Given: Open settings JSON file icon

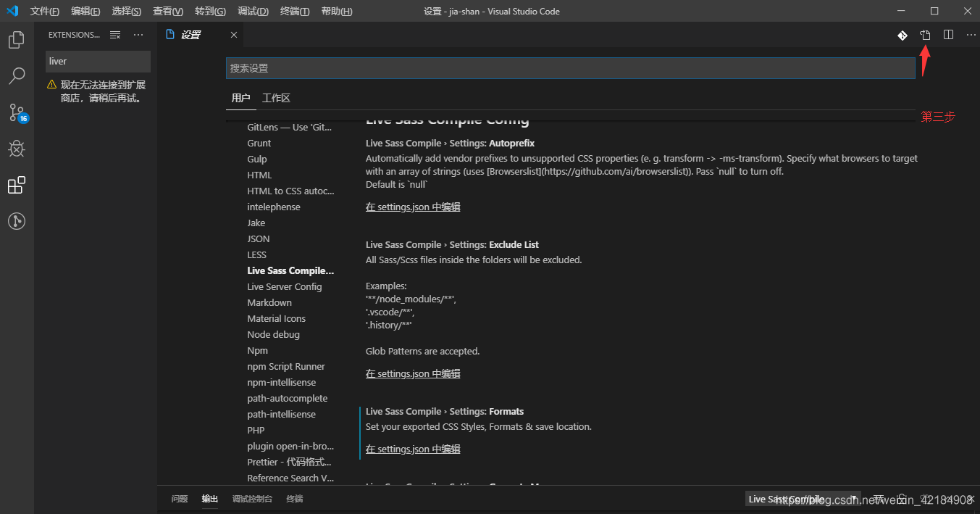Looking at the screenshot, I should (x=925, y=35).
